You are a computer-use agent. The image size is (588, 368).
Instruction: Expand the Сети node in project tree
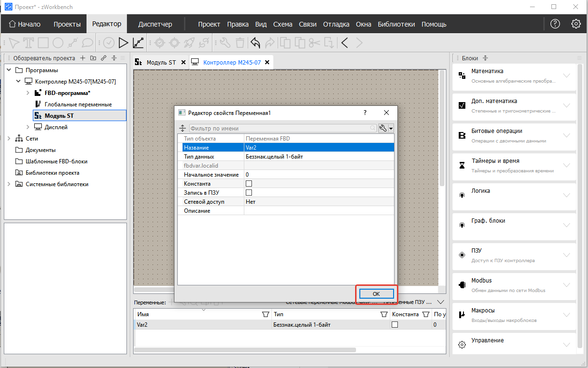[x=9, y=139]
